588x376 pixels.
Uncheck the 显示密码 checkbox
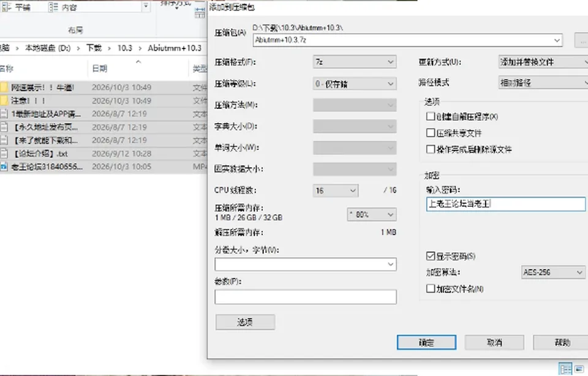click(x=431, y=256)
